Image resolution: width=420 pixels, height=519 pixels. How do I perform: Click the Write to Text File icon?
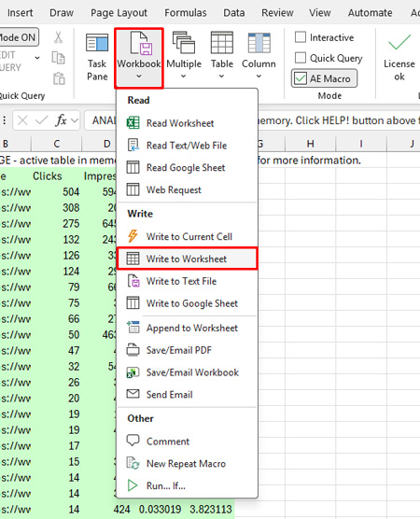coord(133,281)
